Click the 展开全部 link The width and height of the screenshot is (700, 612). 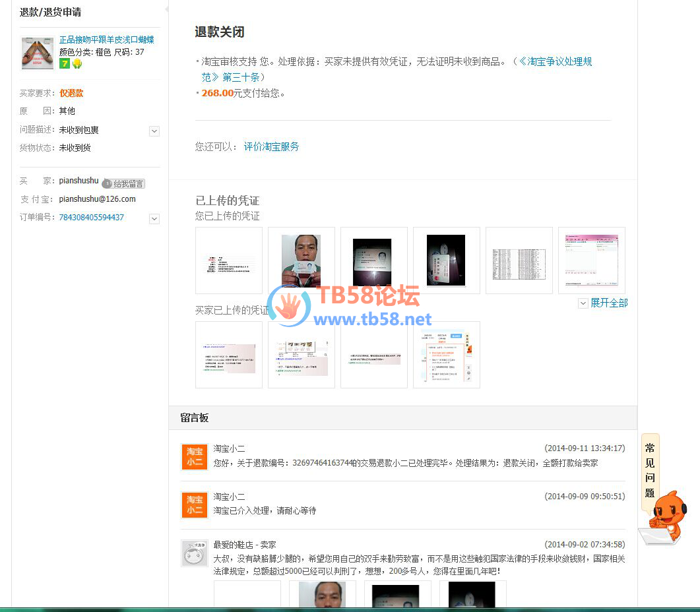(609, 303)
